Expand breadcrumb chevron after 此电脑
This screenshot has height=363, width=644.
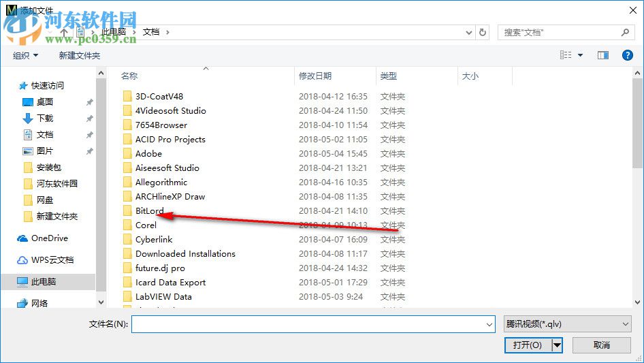pyautogui.click(x=134, y=32)
